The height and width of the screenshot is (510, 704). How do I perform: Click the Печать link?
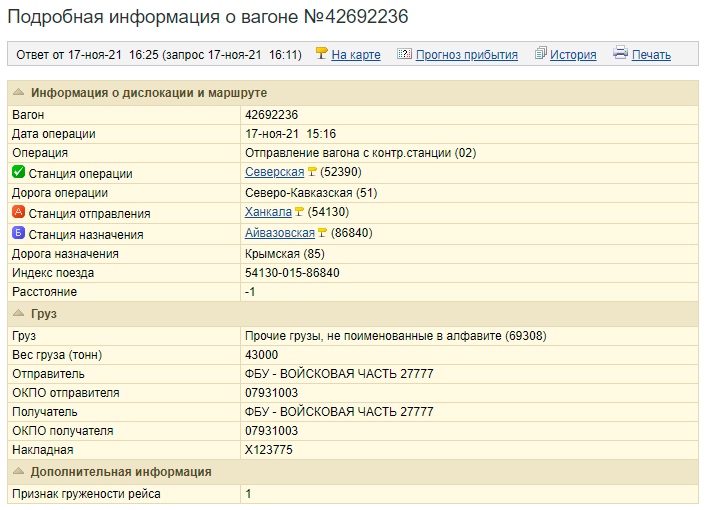click(651, 55)
